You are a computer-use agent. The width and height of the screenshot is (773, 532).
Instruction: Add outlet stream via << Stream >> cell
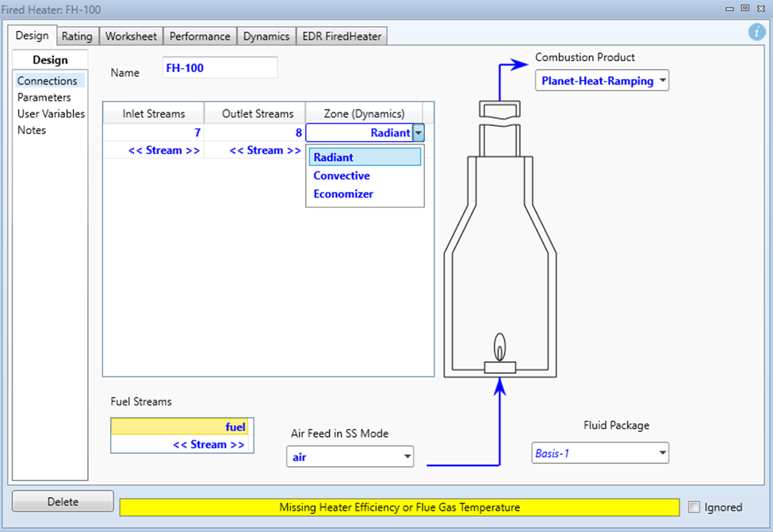click(x=254, y=150)
